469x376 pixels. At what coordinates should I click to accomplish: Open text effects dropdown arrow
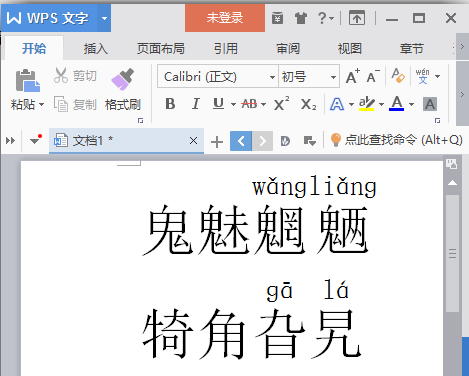[x=351, y=105]
